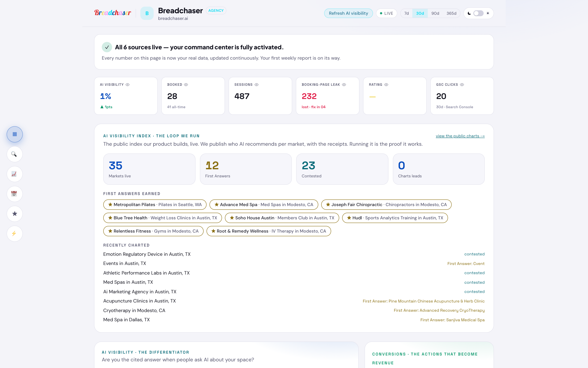This screenshot has width=588, height=368.
Task: Click the Relentless Fitness chip
Action: (x=153, y=231)
